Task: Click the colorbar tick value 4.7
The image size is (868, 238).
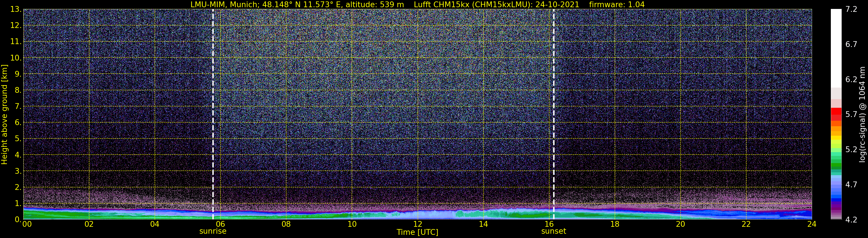Action: coord(851,185)
